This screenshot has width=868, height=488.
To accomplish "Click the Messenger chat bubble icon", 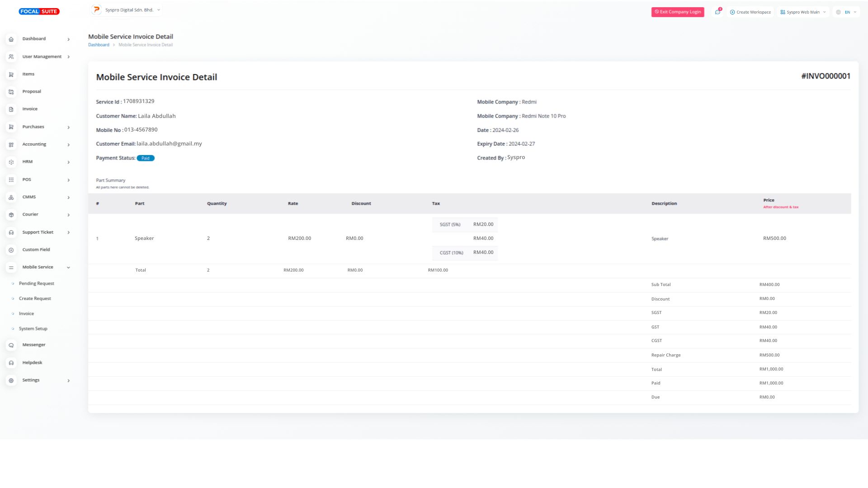I will [x=11, y=345].
